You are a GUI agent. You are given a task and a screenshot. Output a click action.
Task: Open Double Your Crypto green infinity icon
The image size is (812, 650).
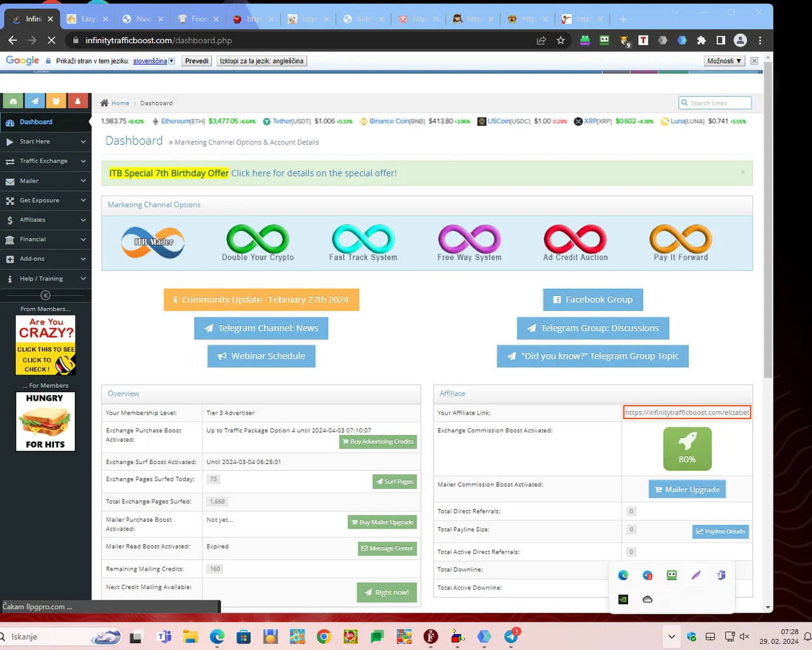tap(258, 242)
